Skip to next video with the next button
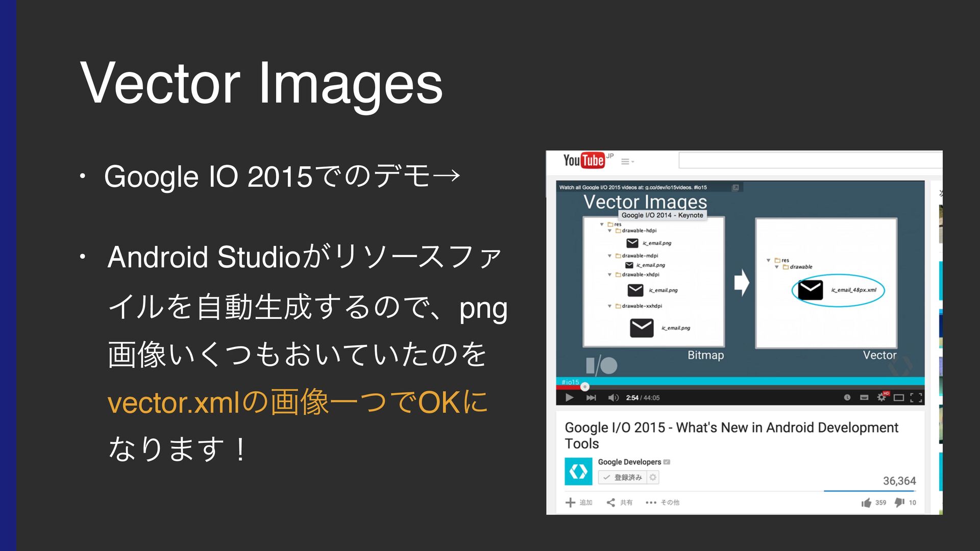 click(x=591, y=397)
